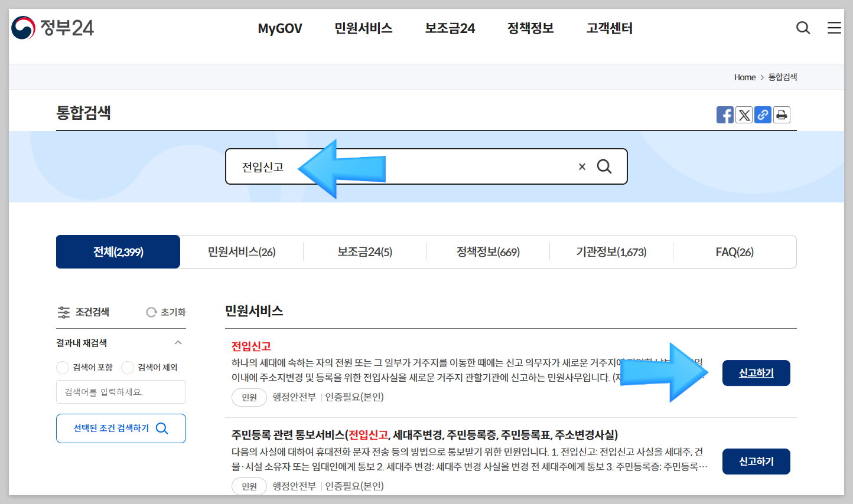853x504 pixels.
Task: Open the hamburger menu
Action: click(834, 27)
